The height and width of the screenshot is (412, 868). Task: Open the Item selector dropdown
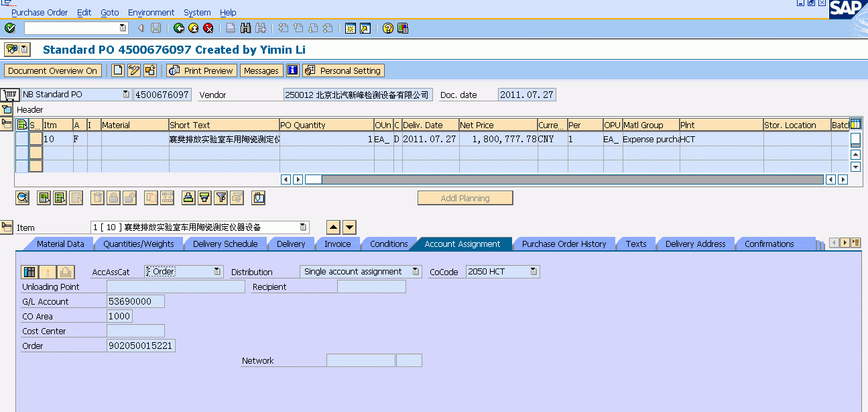click(304, 227)
